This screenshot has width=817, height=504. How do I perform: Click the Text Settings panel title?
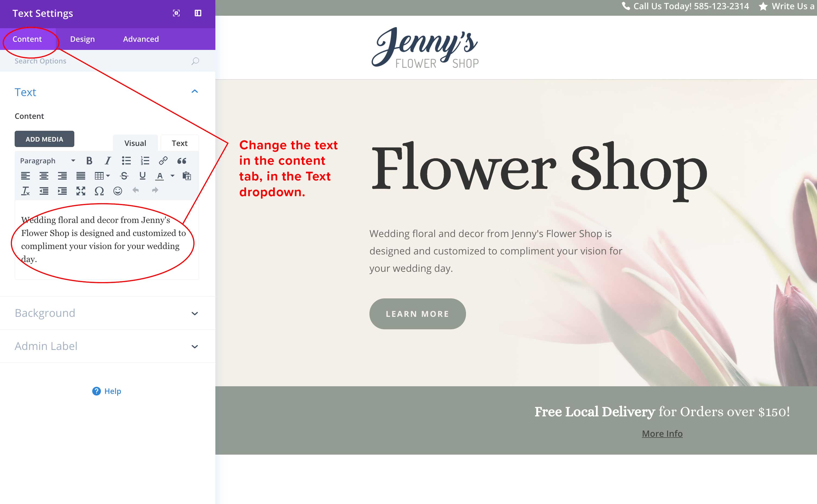(43, 13)
